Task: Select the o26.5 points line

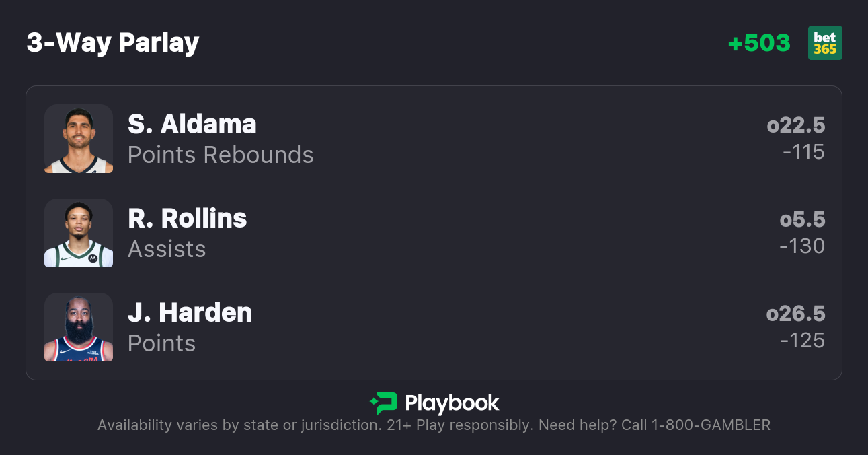Action: pyautogui.click(x=796, y=314)
